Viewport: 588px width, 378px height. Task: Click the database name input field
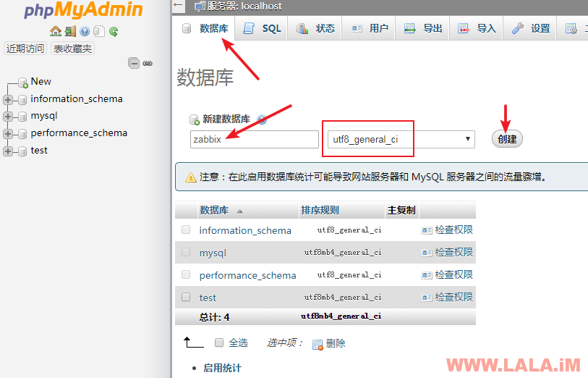pyautogui.click(x=254, y=139)
